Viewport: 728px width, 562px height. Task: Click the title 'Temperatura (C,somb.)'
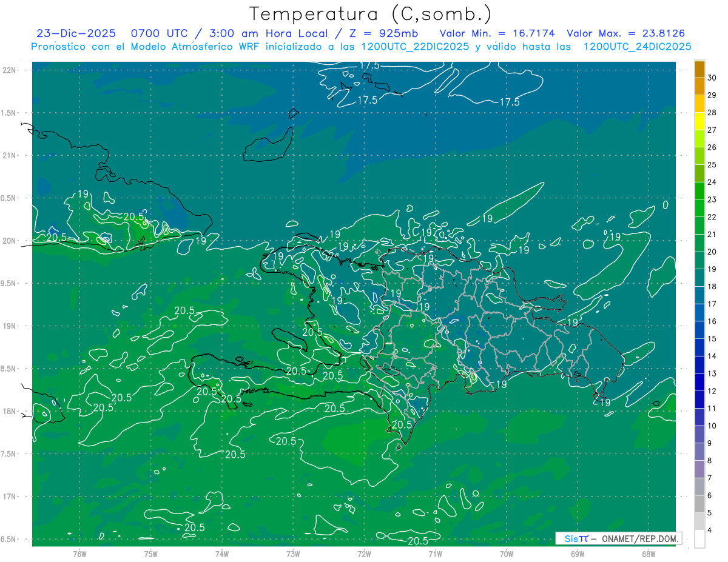tap(370, 14)
